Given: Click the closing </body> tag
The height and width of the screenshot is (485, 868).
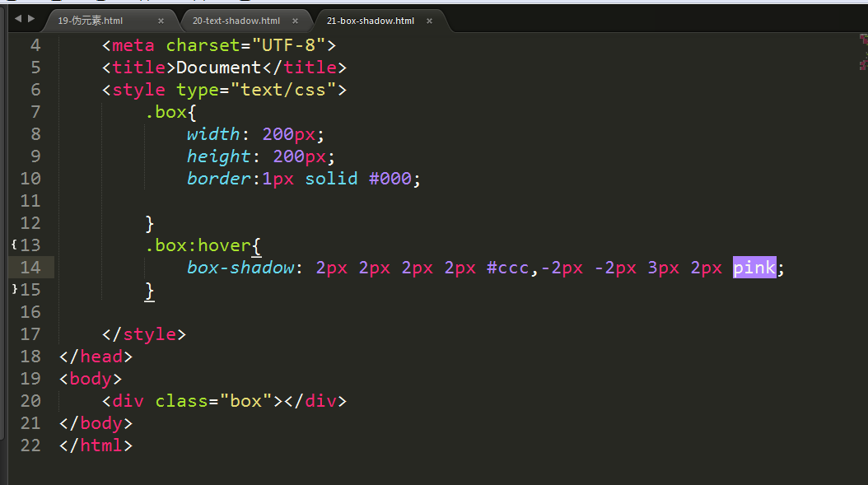Looking at the screenshot, I should click(96, 423).
